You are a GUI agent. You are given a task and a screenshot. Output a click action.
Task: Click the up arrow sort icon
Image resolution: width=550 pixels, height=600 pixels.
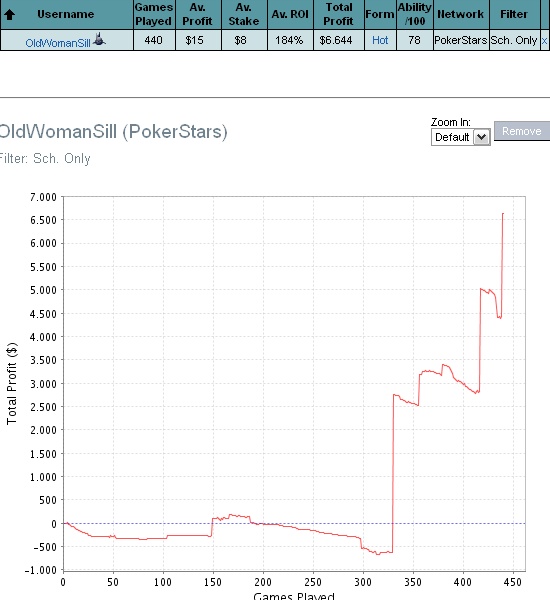coord(10,15)
